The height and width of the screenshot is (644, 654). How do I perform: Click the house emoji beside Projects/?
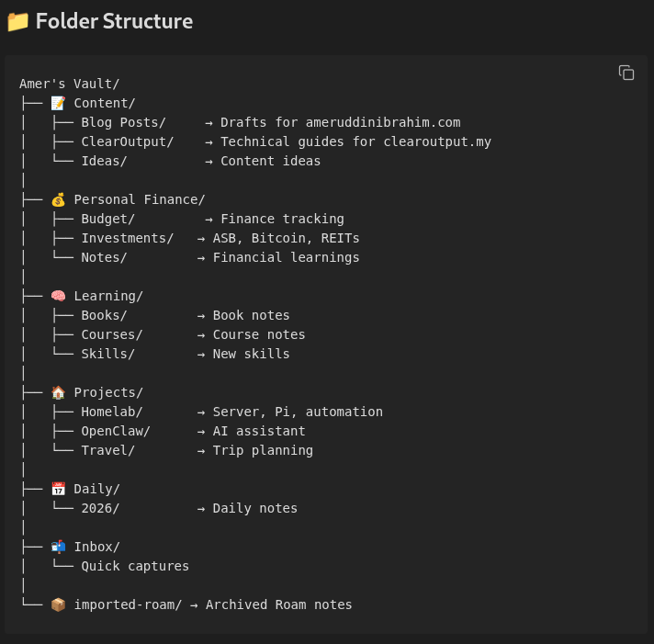pyautogui.click(x=59, y=392)
